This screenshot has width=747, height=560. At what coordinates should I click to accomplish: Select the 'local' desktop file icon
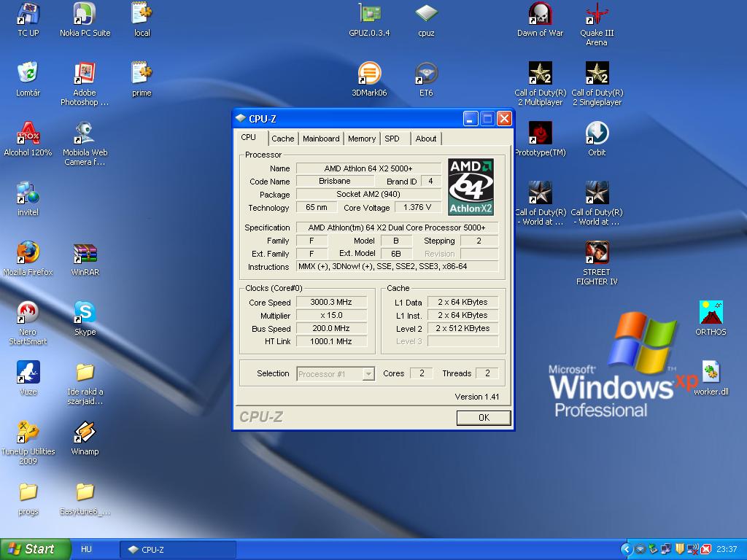point(142,19)
